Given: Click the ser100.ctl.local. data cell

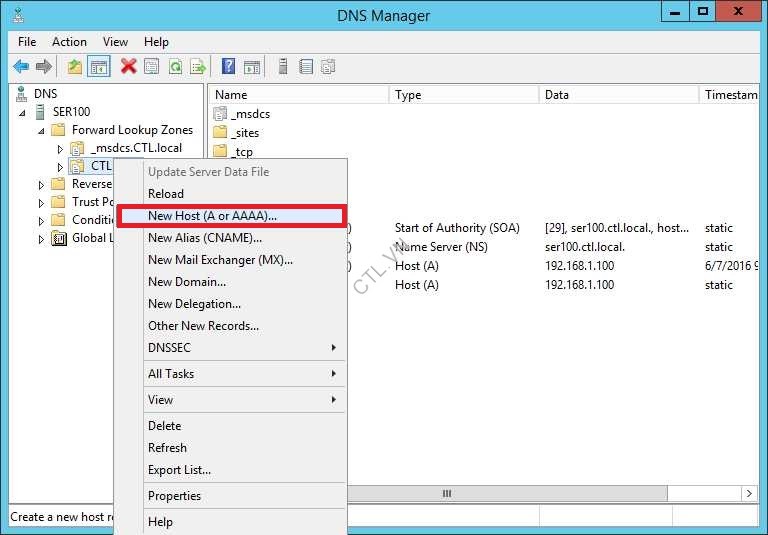Looking at the screenshot, I should coord(585,247).
